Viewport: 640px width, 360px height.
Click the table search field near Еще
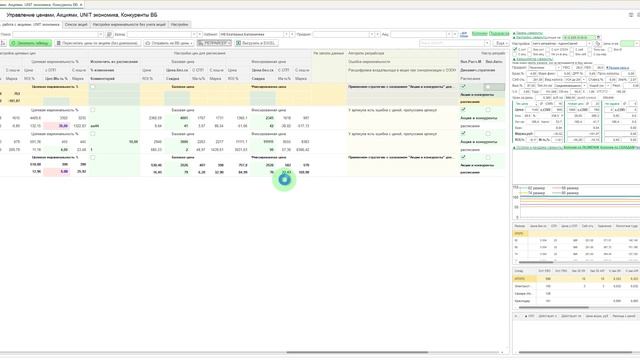pyautogui.click(x=452, y=43)
